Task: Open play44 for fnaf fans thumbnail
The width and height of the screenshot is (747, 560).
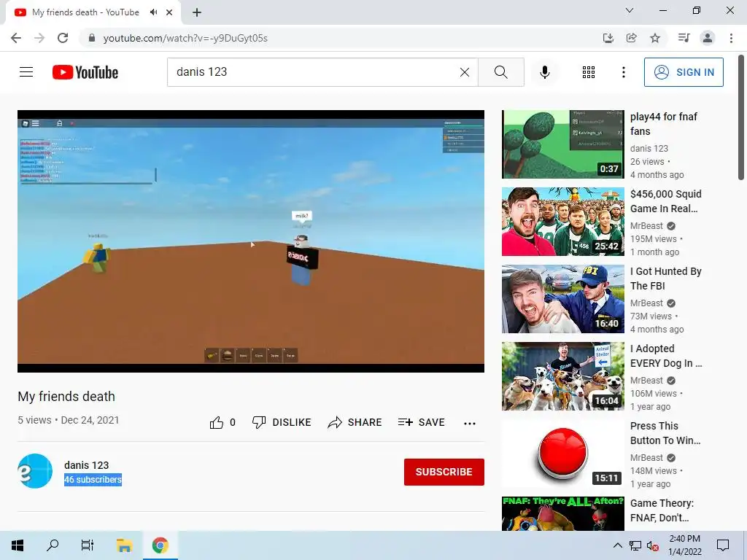Action: click(562, 144)
